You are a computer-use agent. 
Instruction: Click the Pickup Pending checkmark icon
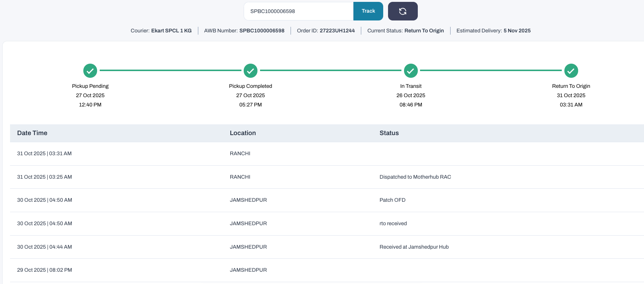coord(90,71)
